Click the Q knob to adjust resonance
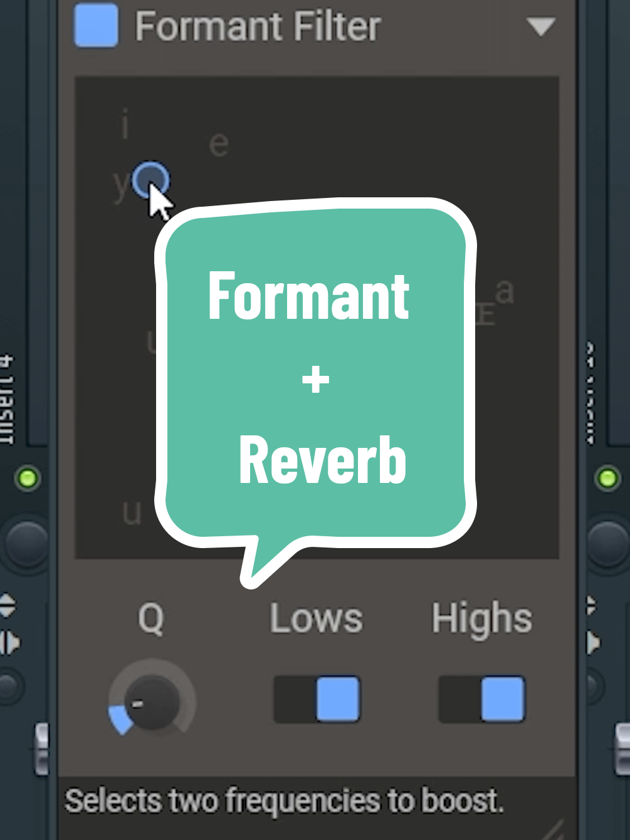Viewport: 630px width, 840px height. tap(152, 703)
